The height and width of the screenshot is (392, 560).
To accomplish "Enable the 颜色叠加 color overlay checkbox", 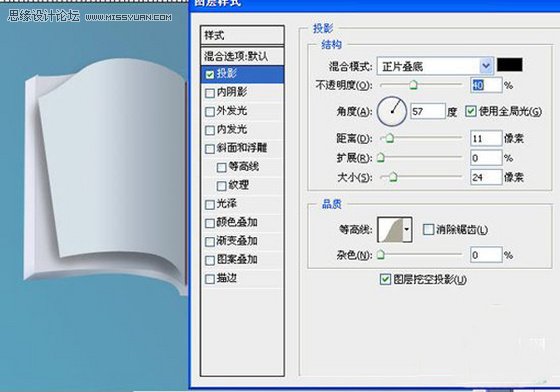I will (210, 223).
